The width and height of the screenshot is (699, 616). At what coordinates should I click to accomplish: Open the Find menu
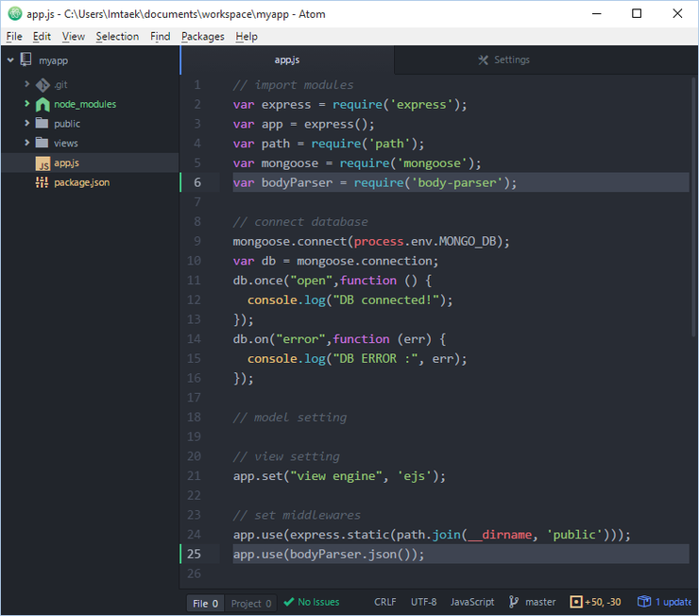coord(160,37)
